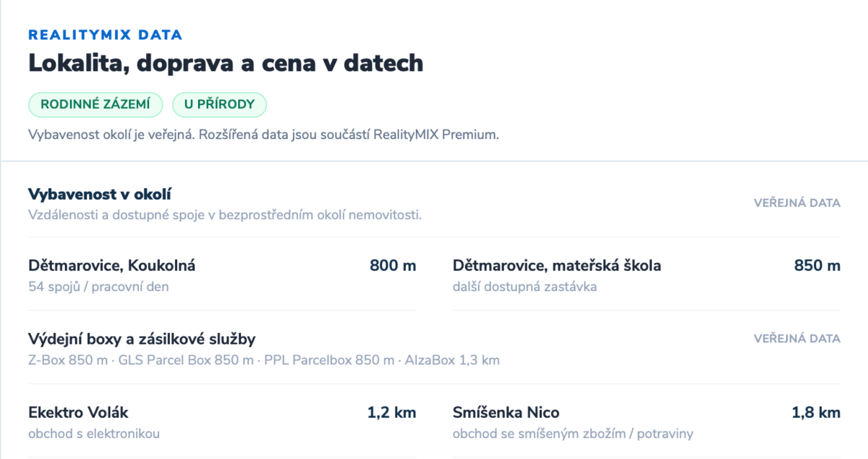Screen dimensions: 868x459
Task: Click VEŘEJNÁ DATA badge beside Vybavenost v okolí
Action: (x=797, y=203)
